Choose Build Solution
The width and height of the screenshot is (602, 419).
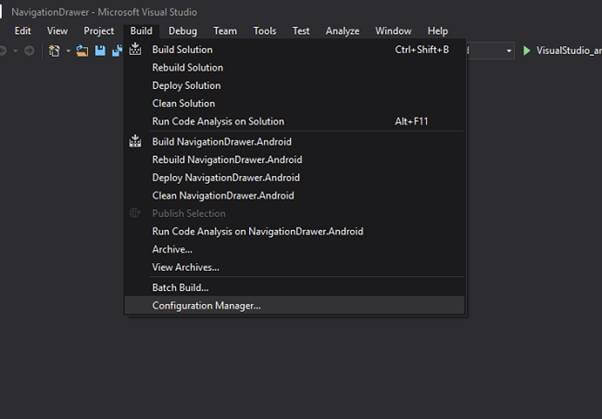pyautogui.click(x=294, y=50)
